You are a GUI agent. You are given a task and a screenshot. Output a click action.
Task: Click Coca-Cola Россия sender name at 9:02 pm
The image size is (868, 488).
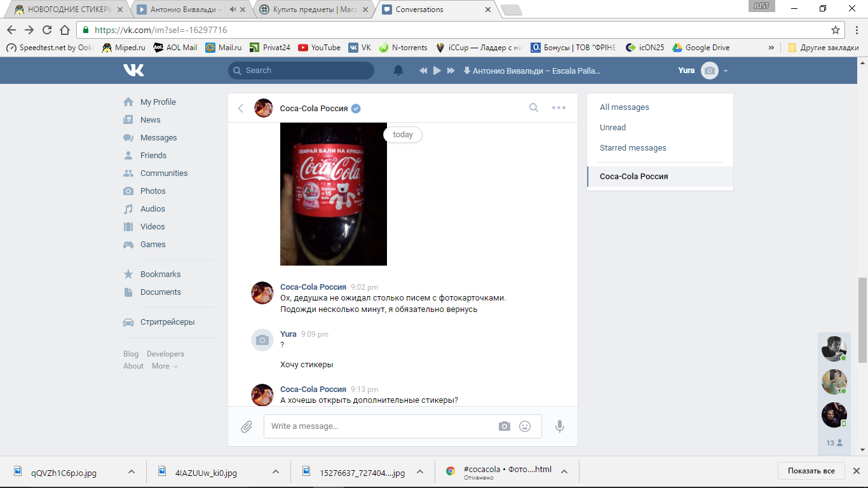click(313, 287)
